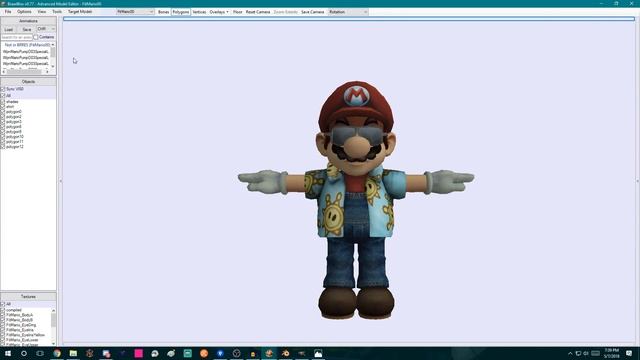Select the polygon3 object row
This screenshot has width=640, height=360.
tap(13, 122)
